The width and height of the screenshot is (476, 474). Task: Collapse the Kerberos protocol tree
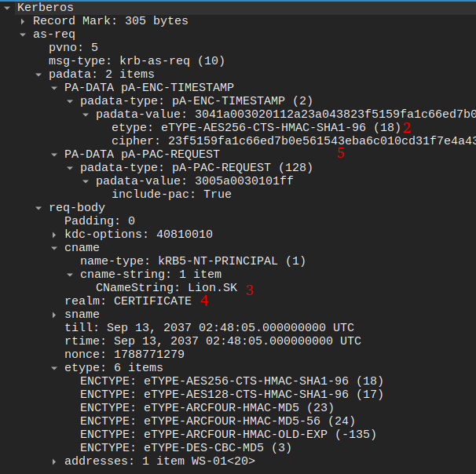(6, 7)
